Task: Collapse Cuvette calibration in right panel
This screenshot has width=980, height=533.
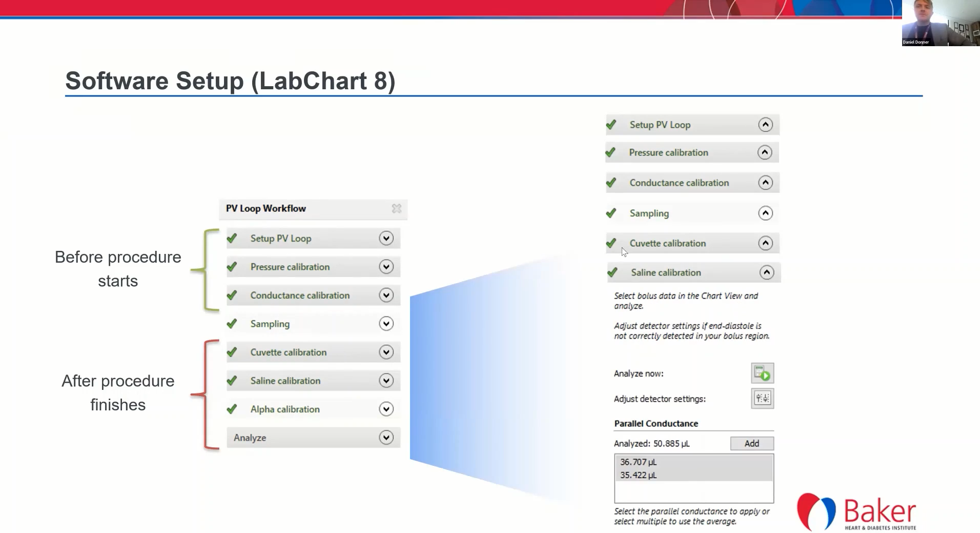Action: 765,243
